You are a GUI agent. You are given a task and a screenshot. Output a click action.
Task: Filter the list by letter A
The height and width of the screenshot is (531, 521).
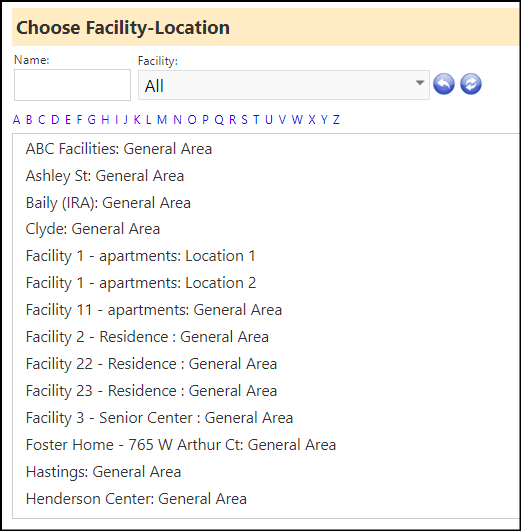point(16,120)
